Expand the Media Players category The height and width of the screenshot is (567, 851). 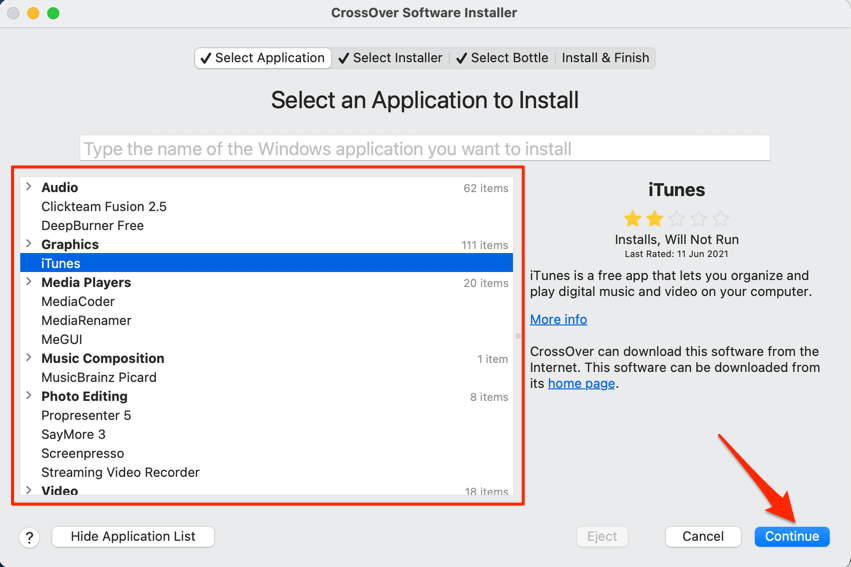(x=29, y=282)
